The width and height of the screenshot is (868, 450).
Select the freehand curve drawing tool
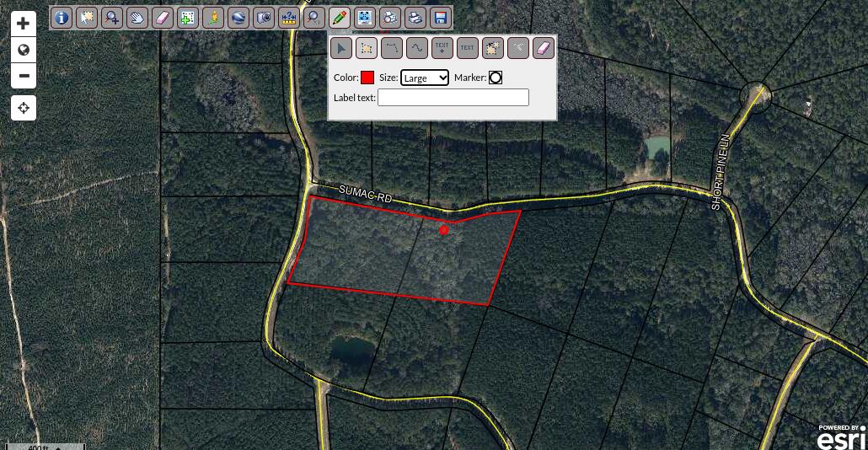click(x=417, y=48)
